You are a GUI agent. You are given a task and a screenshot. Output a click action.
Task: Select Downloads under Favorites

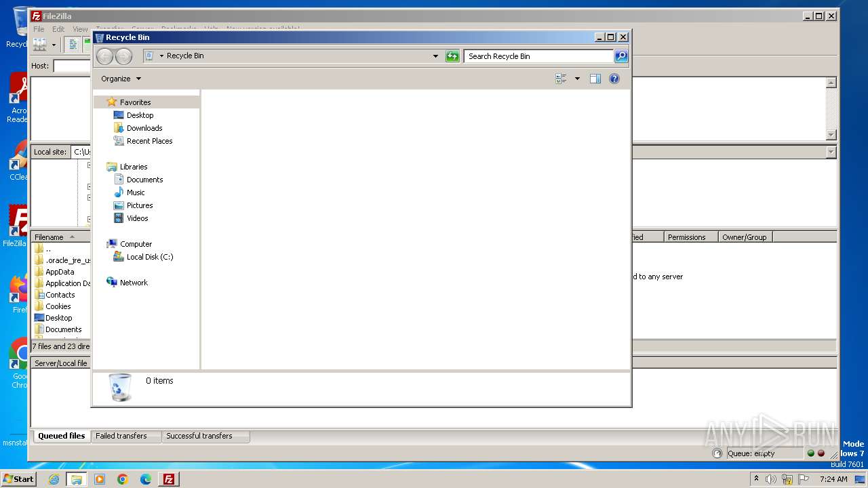(144, 128)
